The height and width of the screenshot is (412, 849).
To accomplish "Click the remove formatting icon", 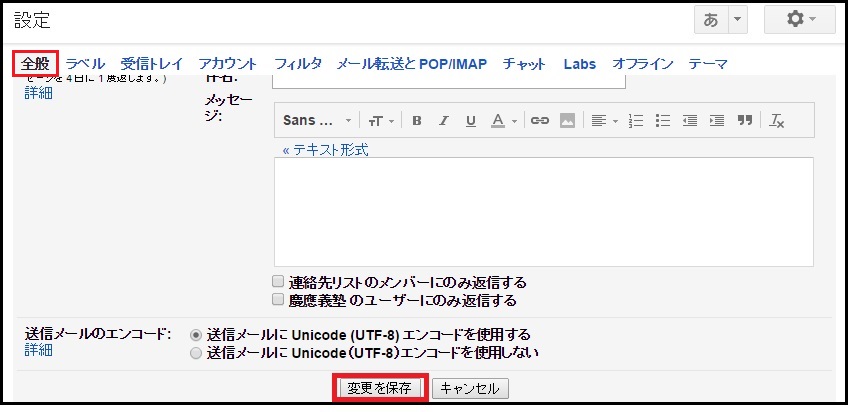I will pyautogui.click(x=777, y=121).
